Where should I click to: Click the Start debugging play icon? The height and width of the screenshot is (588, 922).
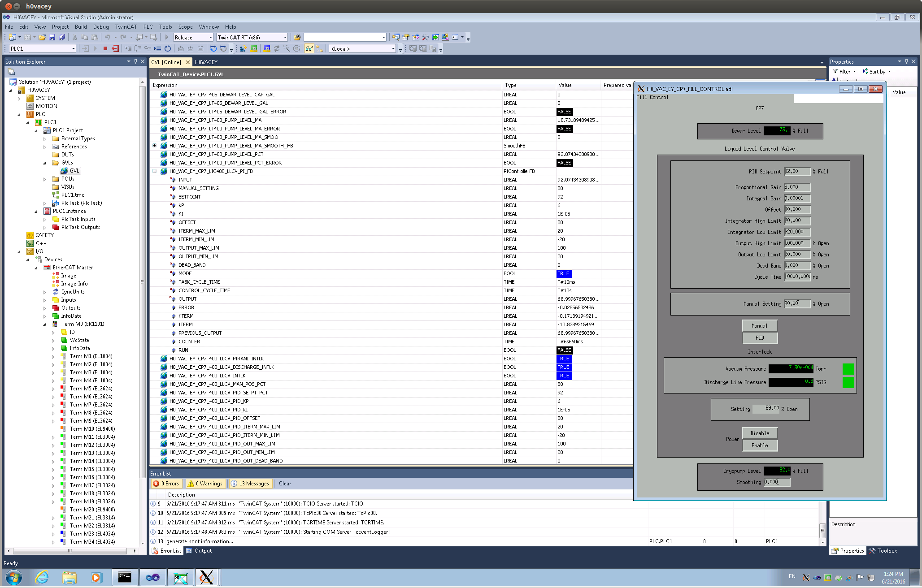(166, 37)
